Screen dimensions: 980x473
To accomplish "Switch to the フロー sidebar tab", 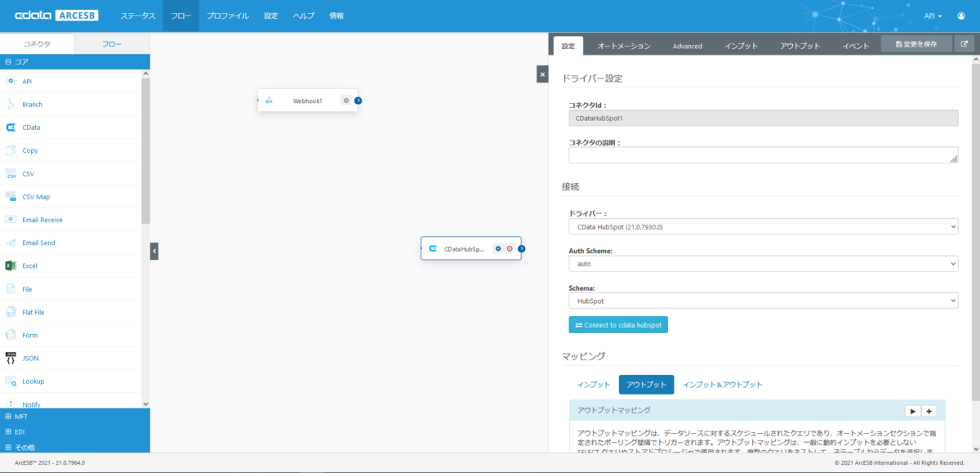I will click(x=112, y=44).
